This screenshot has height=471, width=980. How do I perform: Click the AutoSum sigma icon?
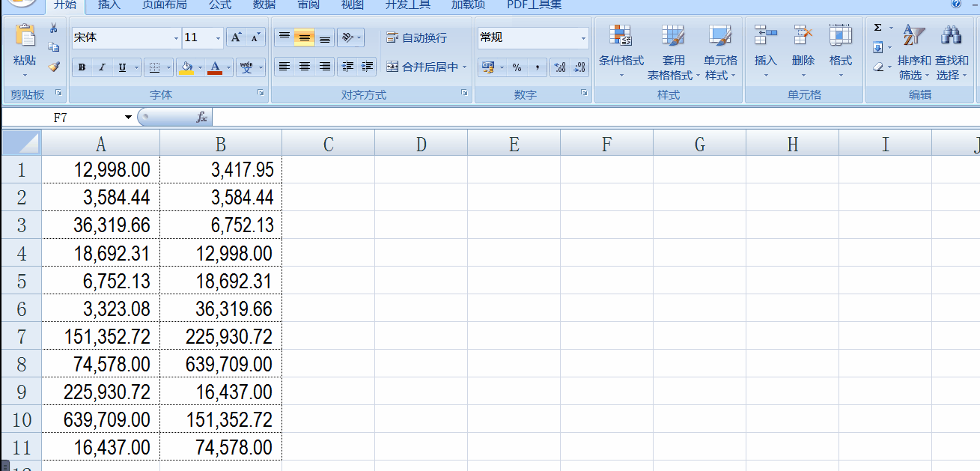[x=878, y=28]
